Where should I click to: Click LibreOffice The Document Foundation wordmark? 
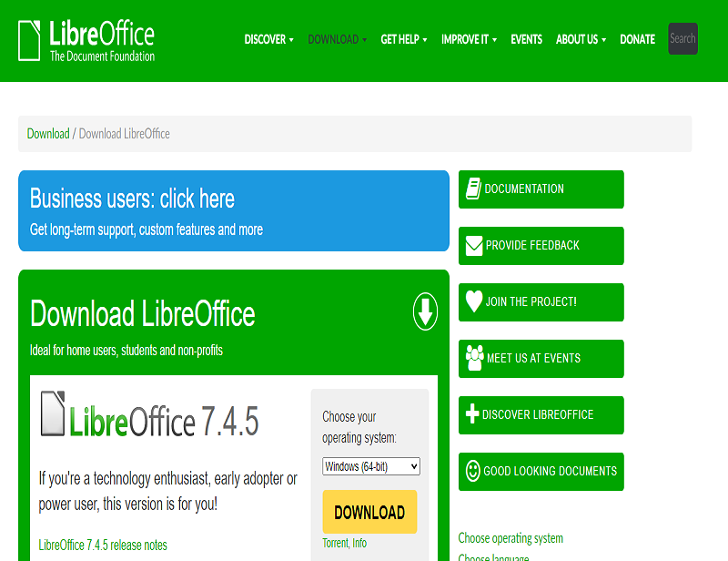[102, 40]
